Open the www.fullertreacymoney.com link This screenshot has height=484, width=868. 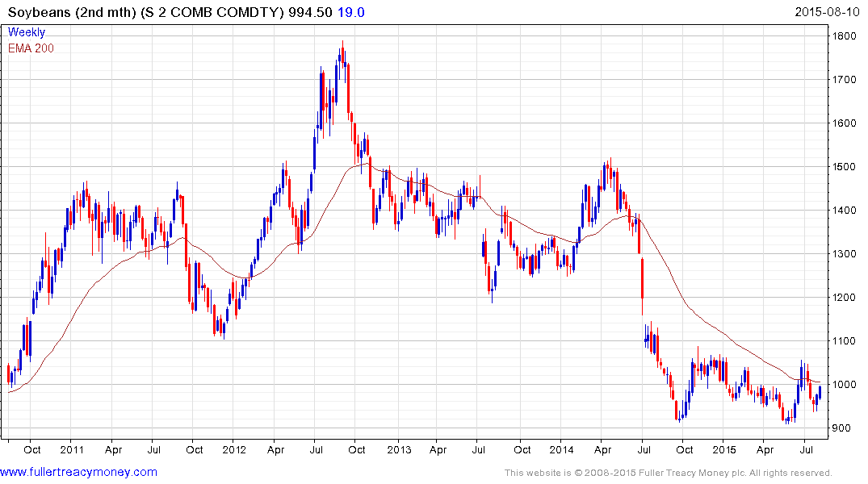pyautogui.click(x=78, y=472)
